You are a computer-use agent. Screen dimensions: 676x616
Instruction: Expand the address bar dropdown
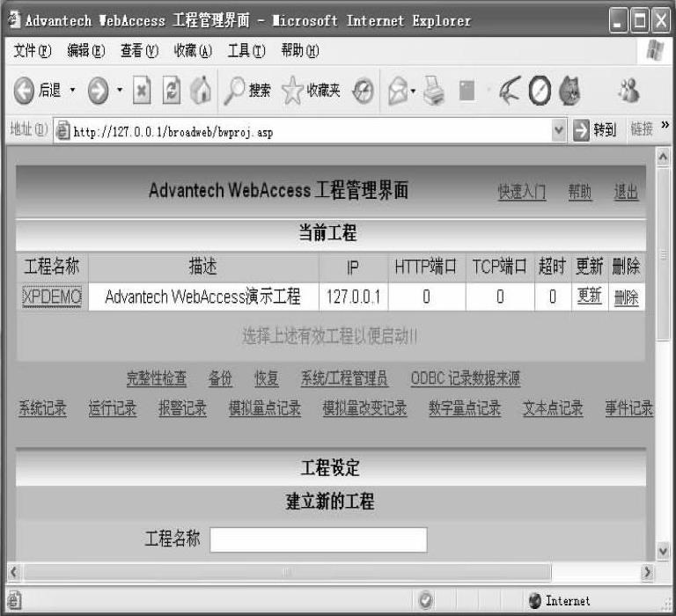(x=558, y=130)
